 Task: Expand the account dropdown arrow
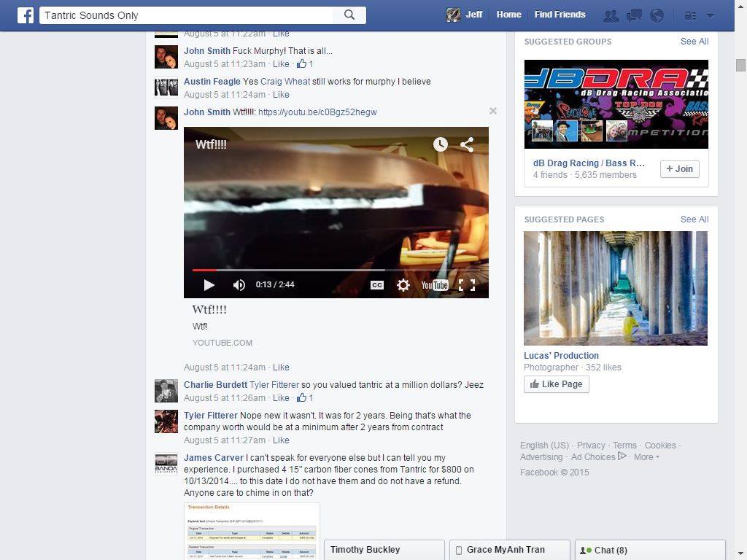pyautogui.click(x=710, y=15)
